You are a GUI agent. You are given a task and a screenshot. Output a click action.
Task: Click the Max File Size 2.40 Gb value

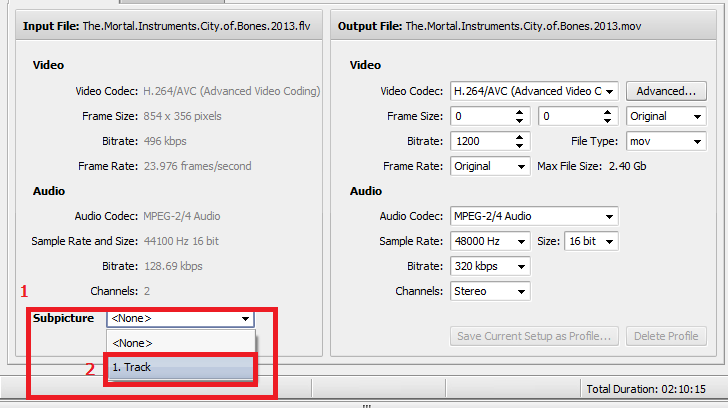click(627, 166)
